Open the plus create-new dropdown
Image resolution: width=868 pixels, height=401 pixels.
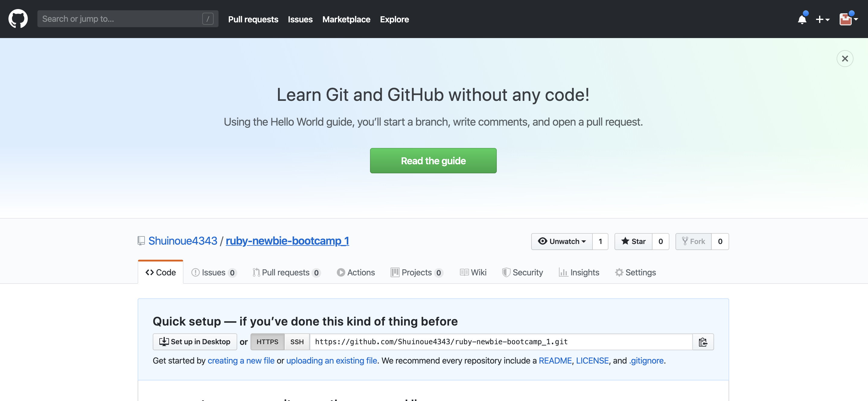(822, 20)
